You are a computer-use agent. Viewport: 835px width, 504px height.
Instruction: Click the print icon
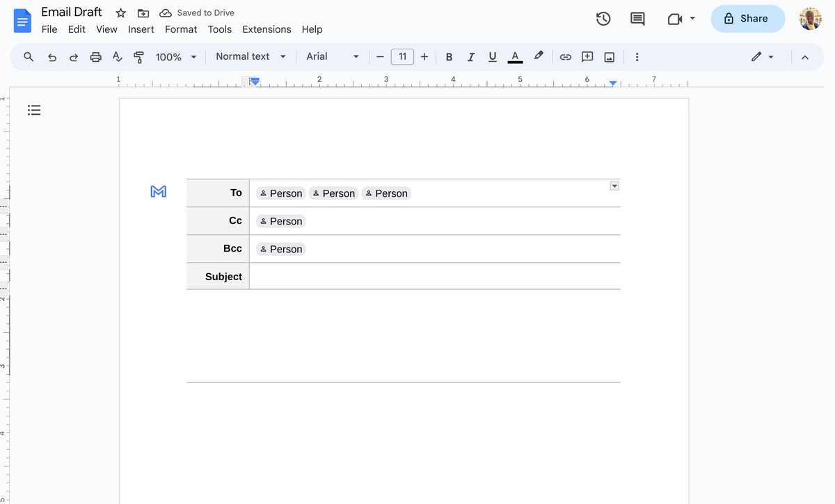tap(95, 56)
